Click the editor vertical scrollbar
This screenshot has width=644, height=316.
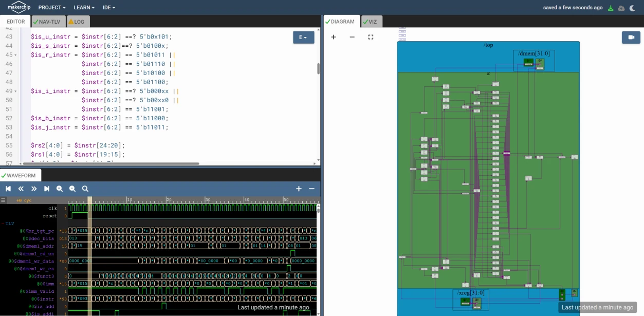pos(318,69)
